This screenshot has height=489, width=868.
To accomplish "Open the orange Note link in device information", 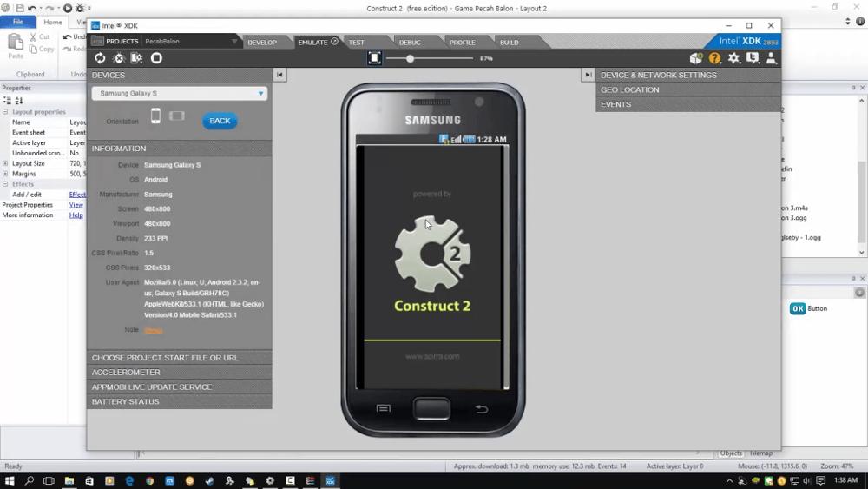I will pos(154,331).
